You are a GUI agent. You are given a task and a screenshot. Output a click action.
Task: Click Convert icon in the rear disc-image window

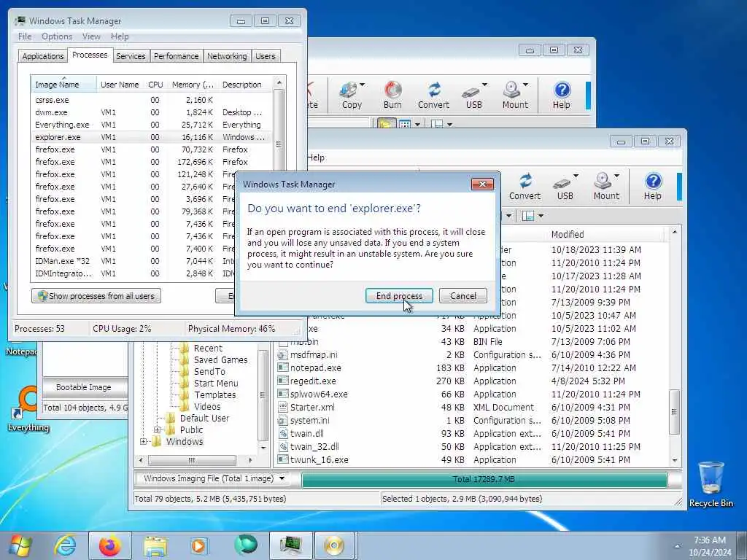pyautogui.click(x=433, y=89)
